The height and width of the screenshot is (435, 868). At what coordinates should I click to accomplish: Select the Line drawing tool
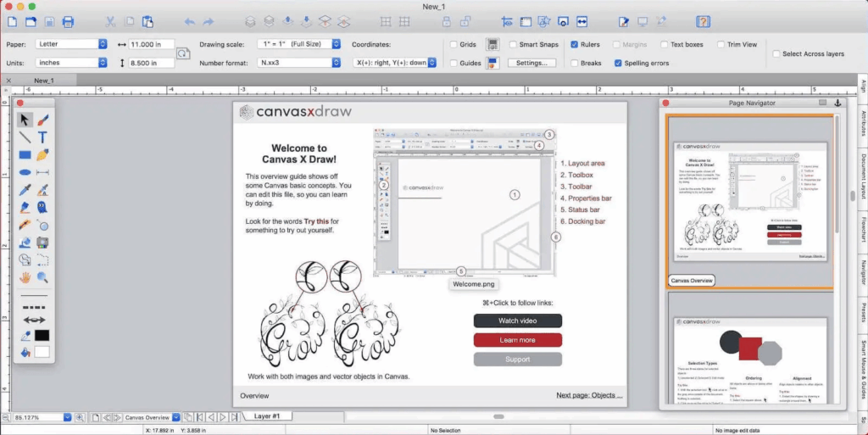25,137
